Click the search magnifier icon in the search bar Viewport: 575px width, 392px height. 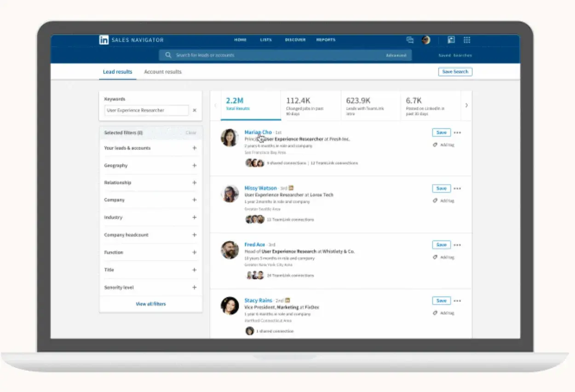pyautogui.click(x=168, y=55)
